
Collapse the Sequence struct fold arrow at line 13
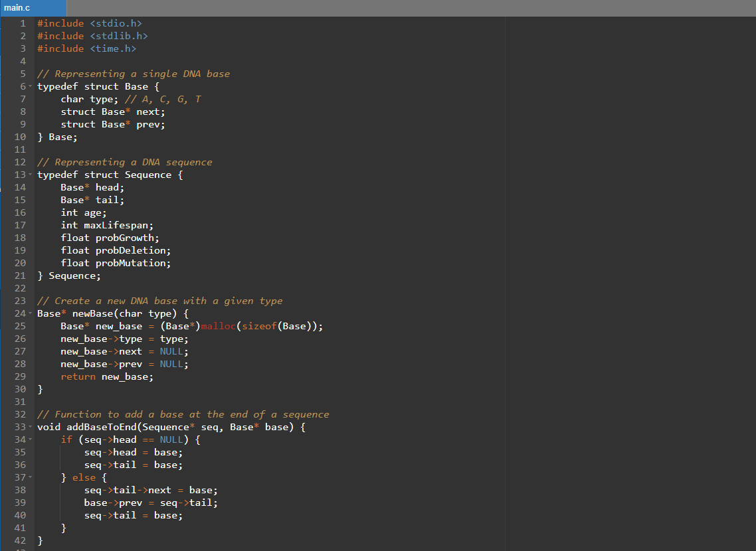tap(31, 175)
